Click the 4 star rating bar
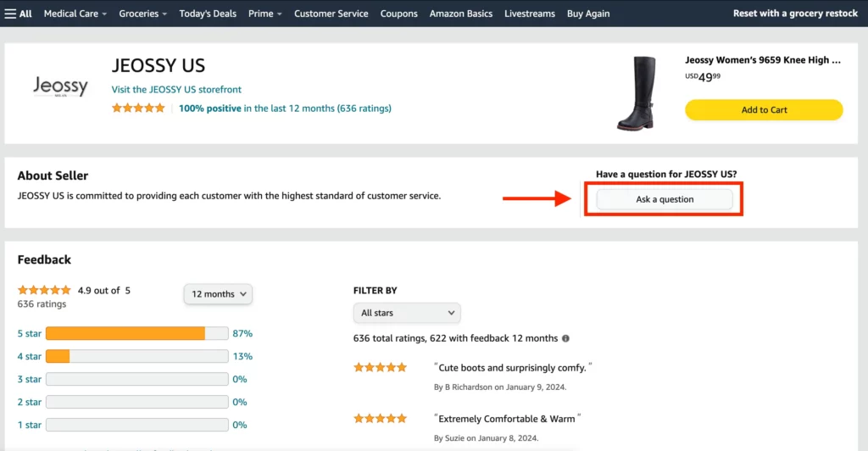This screenshot has height=451, width=868. [x=136, y=356]
